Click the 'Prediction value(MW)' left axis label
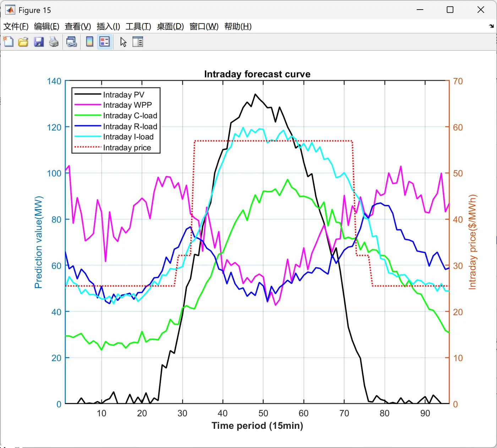This screenshot has height=448, width=497. 38,242
